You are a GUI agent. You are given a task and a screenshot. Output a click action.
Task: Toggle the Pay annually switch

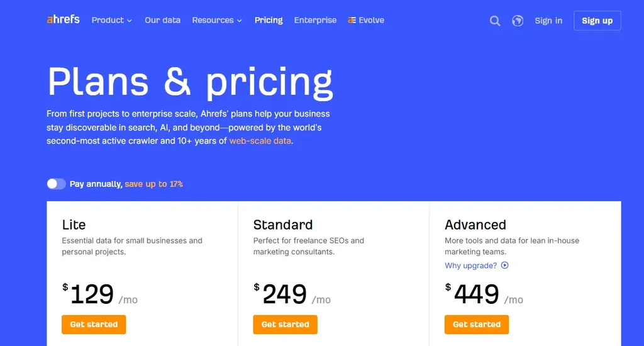coord(56,184)
